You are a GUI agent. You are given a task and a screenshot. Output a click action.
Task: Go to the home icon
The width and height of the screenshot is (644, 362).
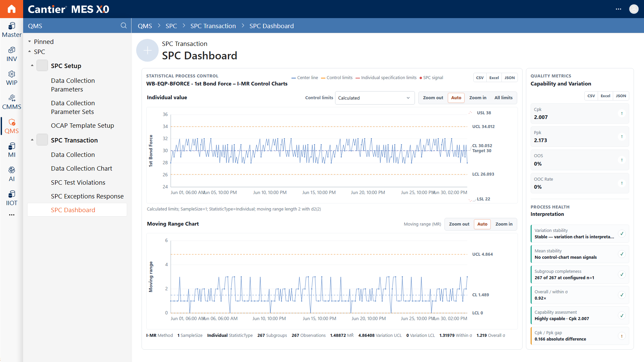pos(11,9)
